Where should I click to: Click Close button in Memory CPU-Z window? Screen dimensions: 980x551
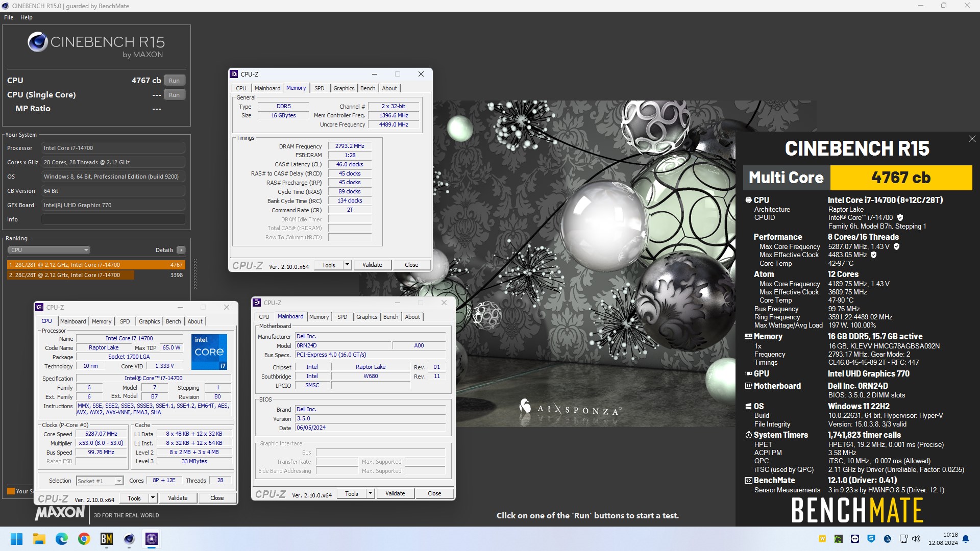coord(411,265)
